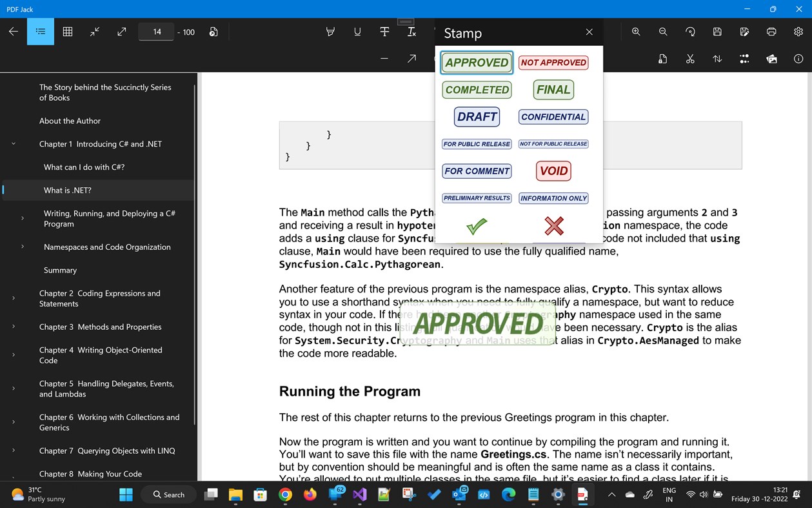The height and width of the screenshot is (508, 812).
Task: Click the rotate page icon
Action: click(690, 32)
